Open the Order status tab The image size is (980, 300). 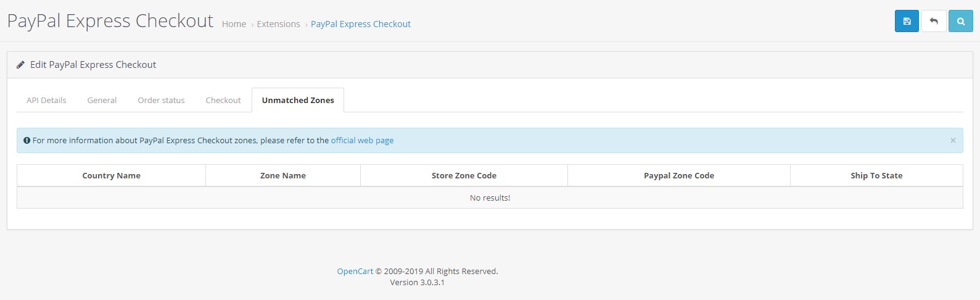click(161, 100)
